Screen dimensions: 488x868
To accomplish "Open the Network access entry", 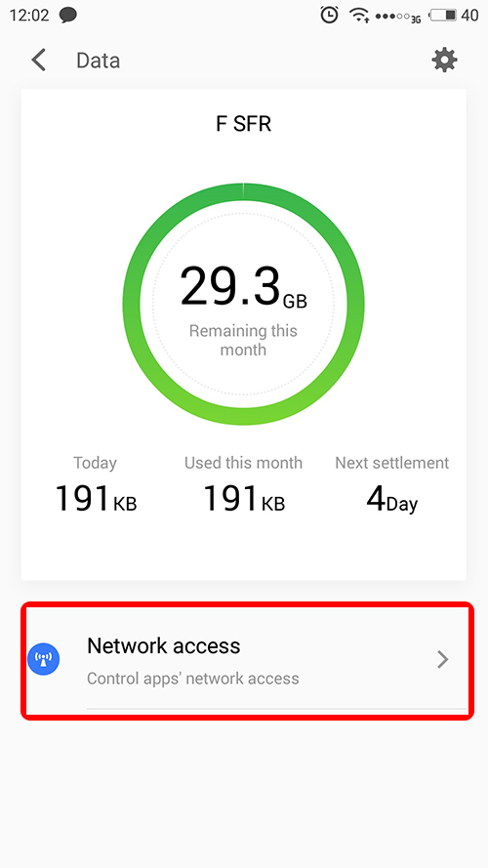I will point(247,660).
